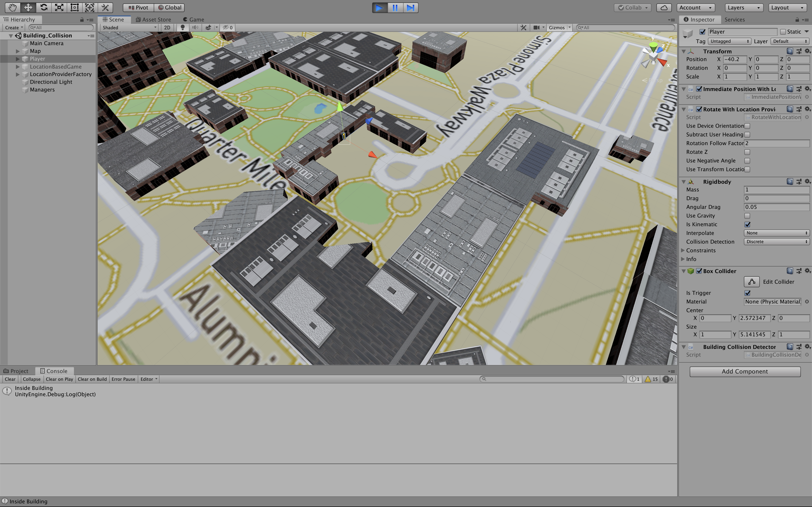Uncheck Is Trigger on Box Collider
This screenshot has width=812, height=507.
click(x=747, y=293)
